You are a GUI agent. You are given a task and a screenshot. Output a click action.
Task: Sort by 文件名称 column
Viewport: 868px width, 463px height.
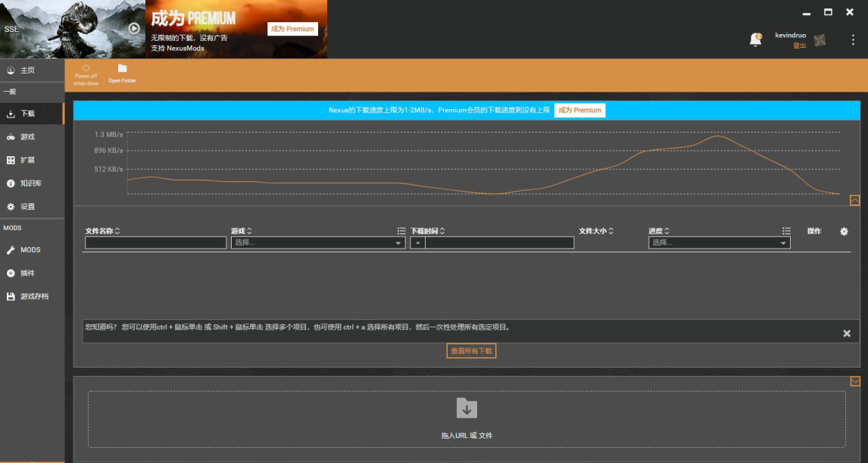pos(102,231)
